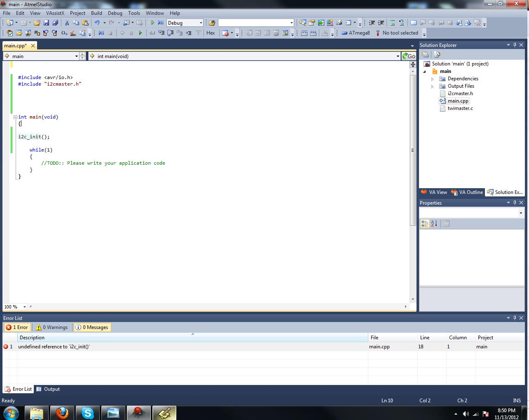Click the green Go button in navigation bar
The width and height of the screenshot is (529, 420).
409,56
